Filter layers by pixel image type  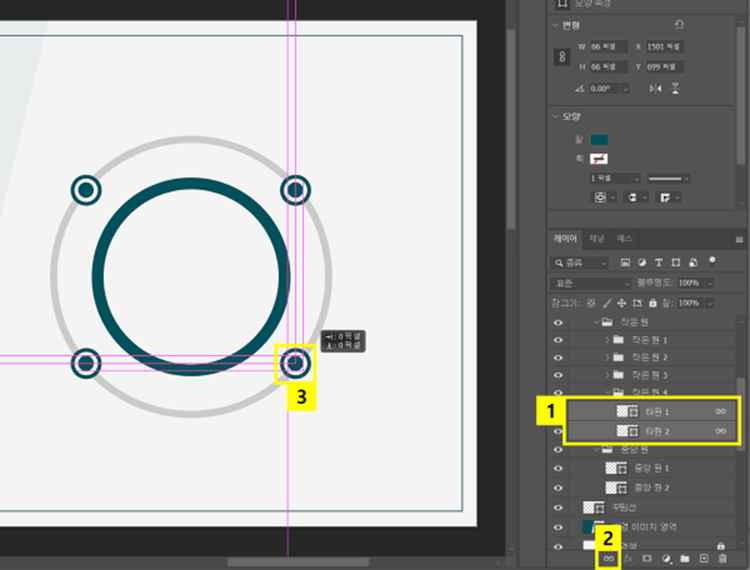(625, 262)
